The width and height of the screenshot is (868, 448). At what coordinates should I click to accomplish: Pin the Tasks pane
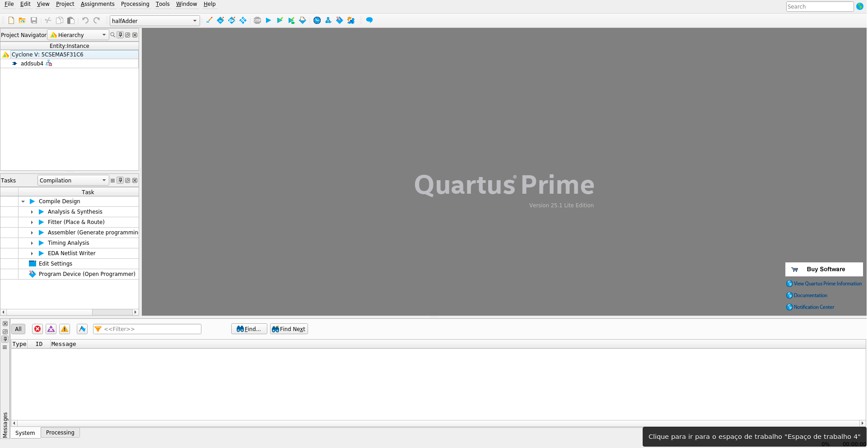(x=120, y=180)
